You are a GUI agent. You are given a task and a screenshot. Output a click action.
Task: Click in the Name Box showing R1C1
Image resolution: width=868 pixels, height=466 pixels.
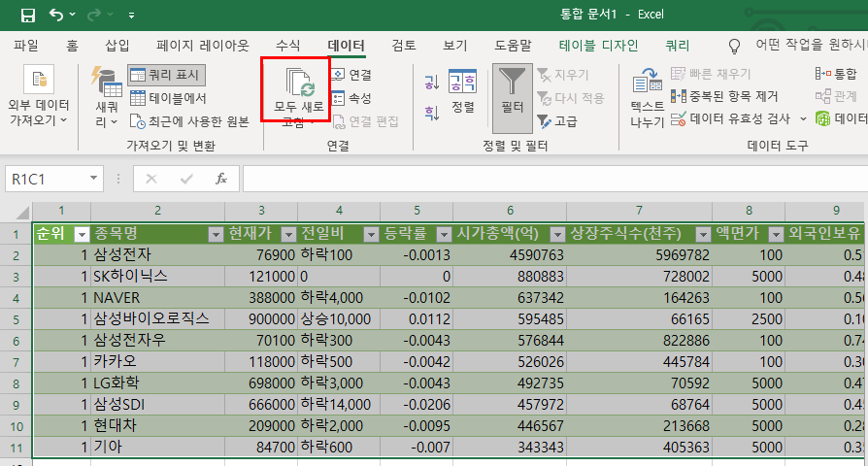click(x=46, y=179)
